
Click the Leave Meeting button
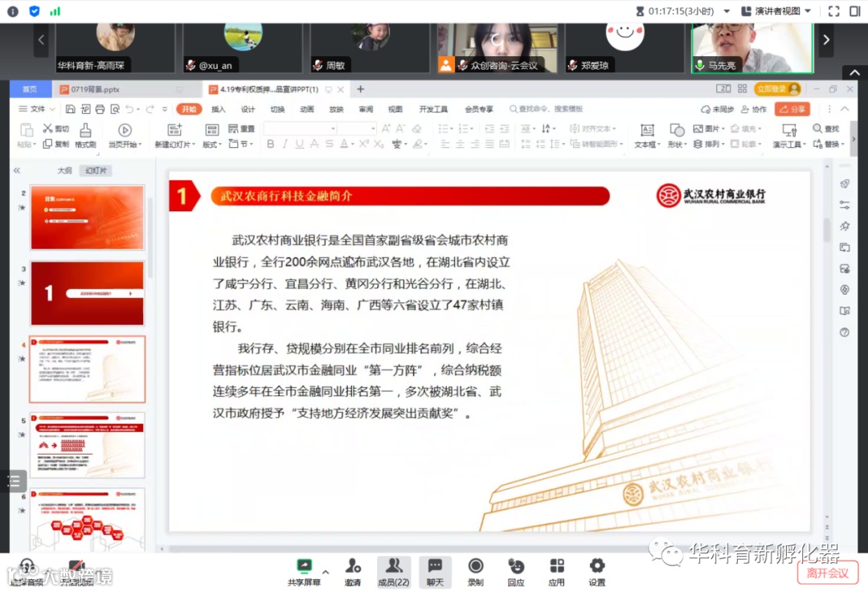click(827, 573)
